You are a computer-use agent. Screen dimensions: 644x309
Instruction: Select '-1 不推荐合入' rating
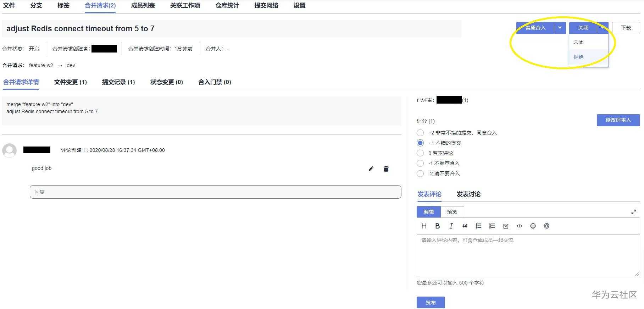[420, 163]
